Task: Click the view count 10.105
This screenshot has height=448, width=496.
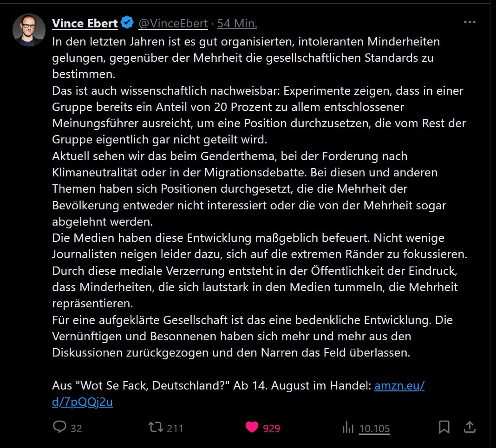Action: tap(374, 429)
